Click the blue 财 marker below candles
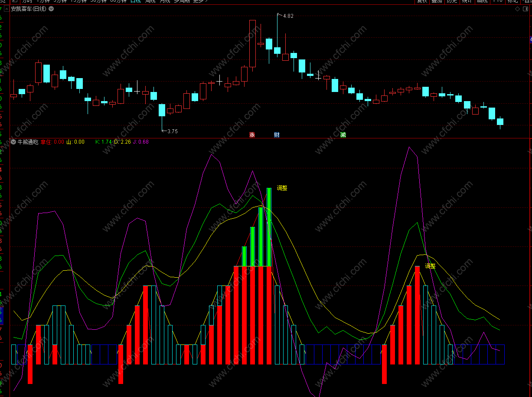The height and width of the screenshot is (397, 532). click(277, 135)
